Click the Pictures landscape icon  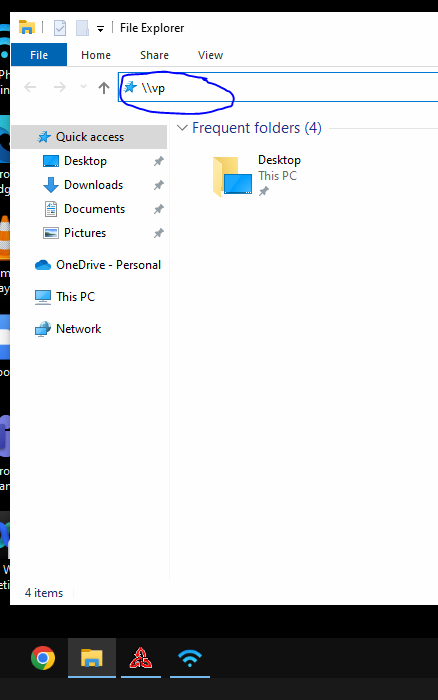click(50, 233)
